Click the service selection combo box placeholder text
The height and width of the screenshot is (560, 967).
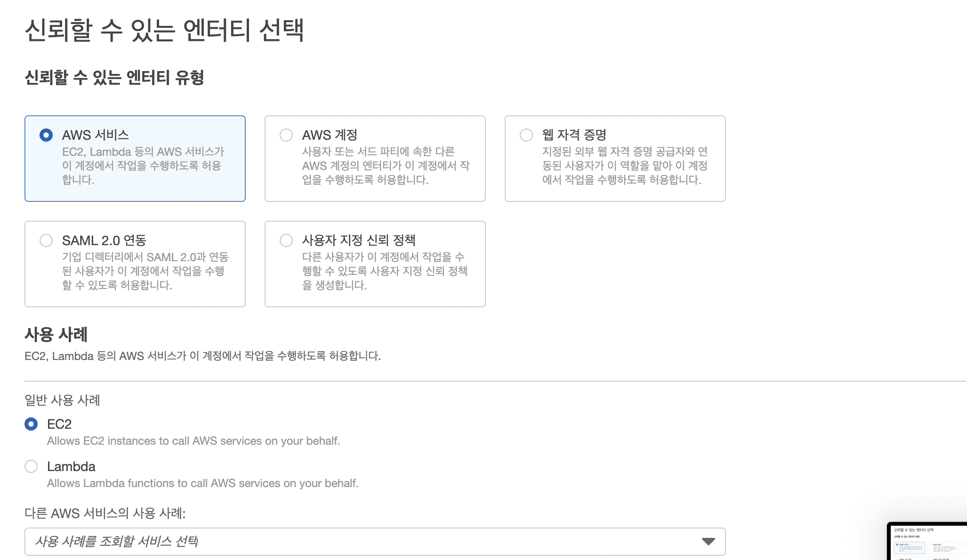click(117, 541)
